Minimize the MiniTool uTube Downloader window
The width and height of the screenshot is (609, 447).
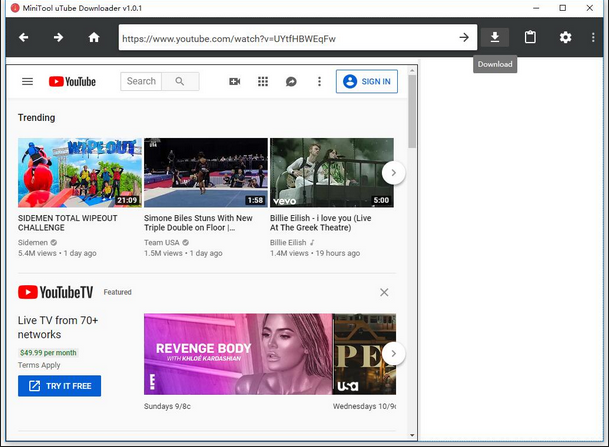coord(536,8)
